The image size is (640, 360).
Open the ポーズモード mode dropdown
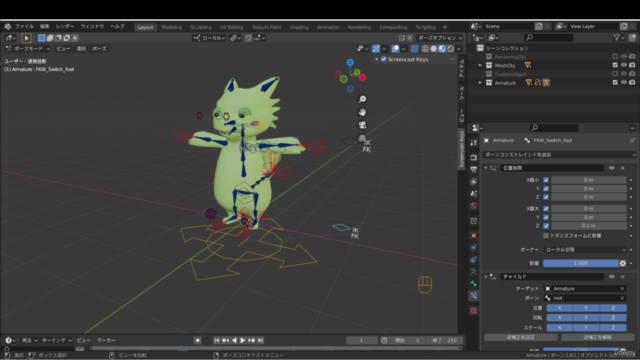pyautogui.click(x=28, y=49)
